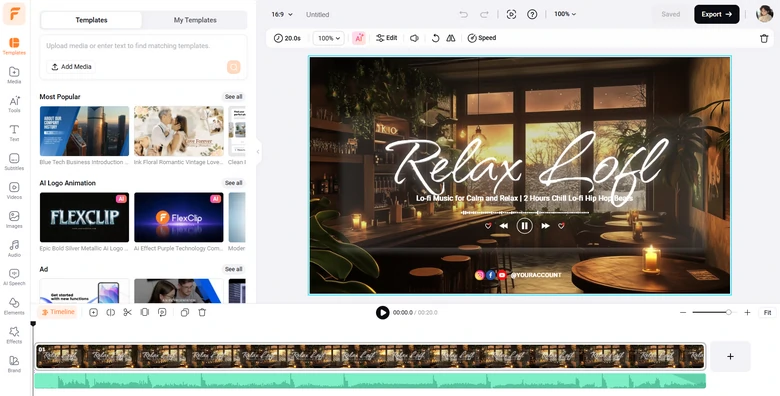The image size is (780, 396).
Task: Click the rotate icon in toolbar
Action: tap(435, 38)
